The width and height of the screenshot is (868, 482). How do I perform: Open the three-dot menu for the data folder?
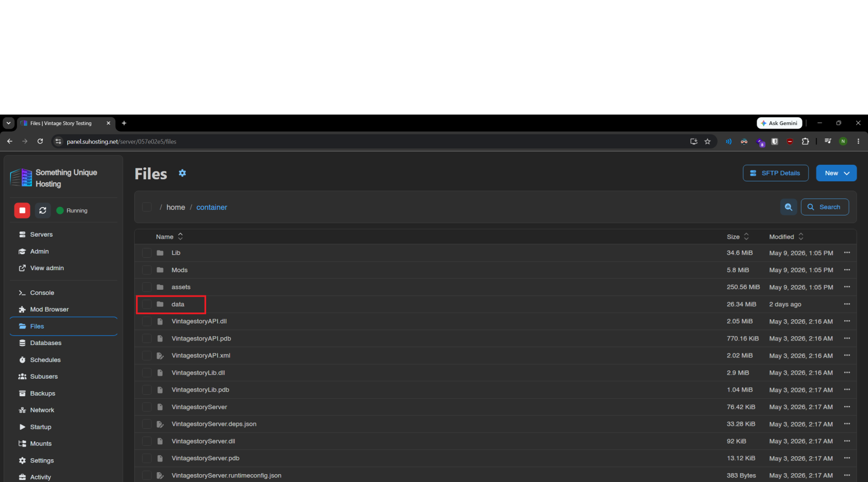pos(847,304)
